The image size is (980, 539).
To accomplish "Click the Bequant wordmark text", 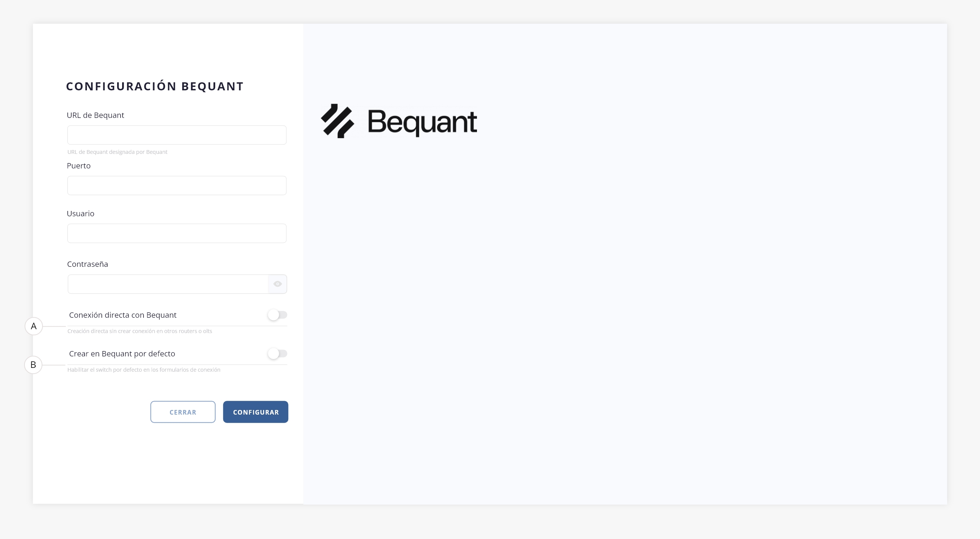I will [x=422, y=122].
